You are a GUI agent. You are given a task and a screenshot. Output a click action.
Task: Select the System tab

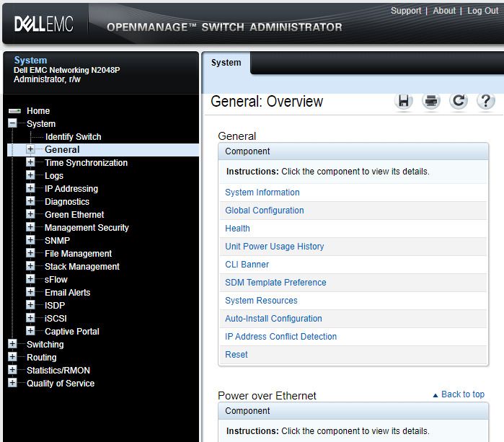(226, 63)
